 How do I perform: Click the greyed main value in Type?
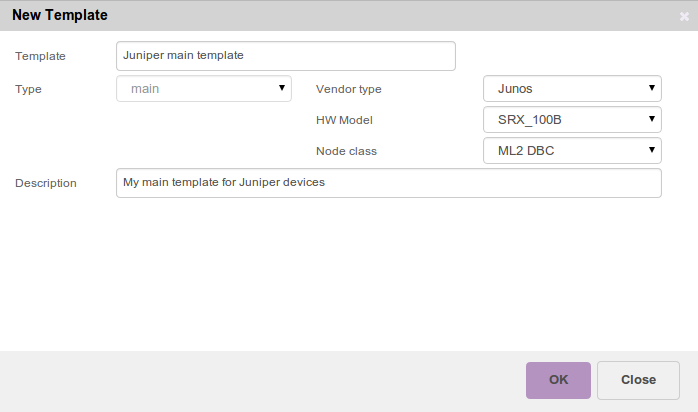pyautogui.click(x=146, y=89)
